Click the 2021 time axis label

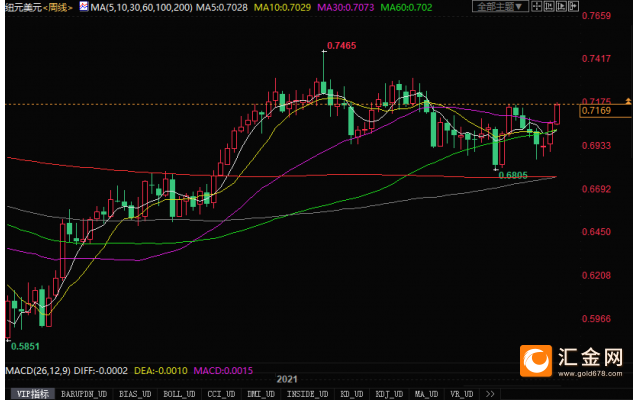point(287,379)
